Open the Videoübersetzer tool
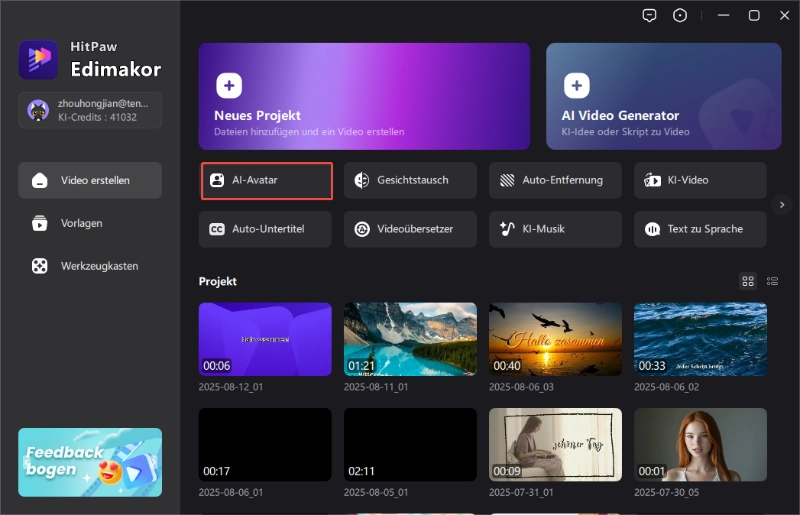Screen dimensions: 800x515 pos(410,229)
